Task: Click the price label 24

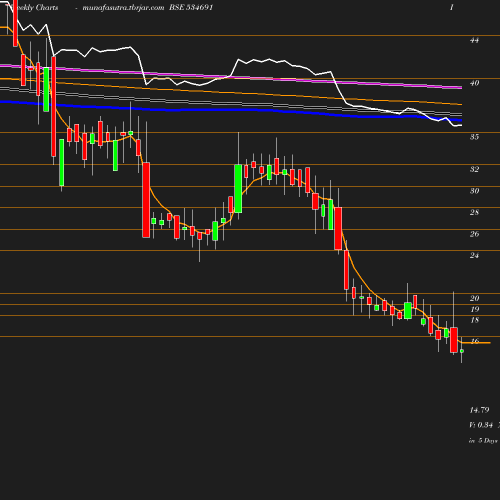Action: pos(474,255)
